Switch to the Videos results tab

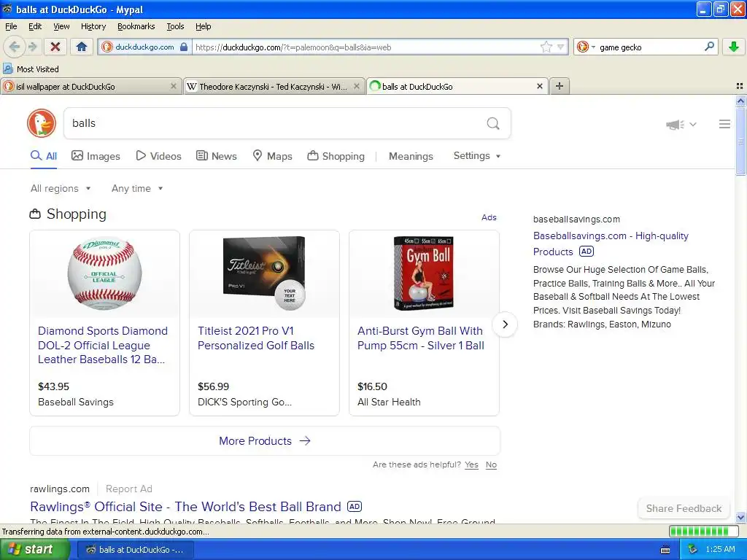coord(158,156)
